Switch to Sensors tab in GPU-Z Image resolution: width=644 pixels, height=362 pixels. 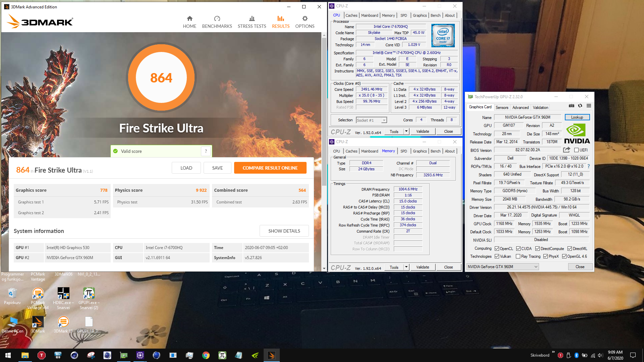click(x=502, y=108)
